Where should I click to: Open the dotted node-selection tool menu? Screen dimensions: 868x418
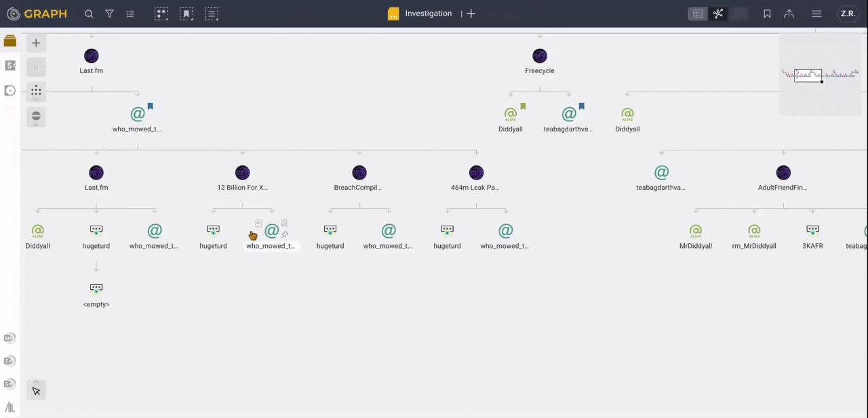pyautogui.click(x=161, y=14)
